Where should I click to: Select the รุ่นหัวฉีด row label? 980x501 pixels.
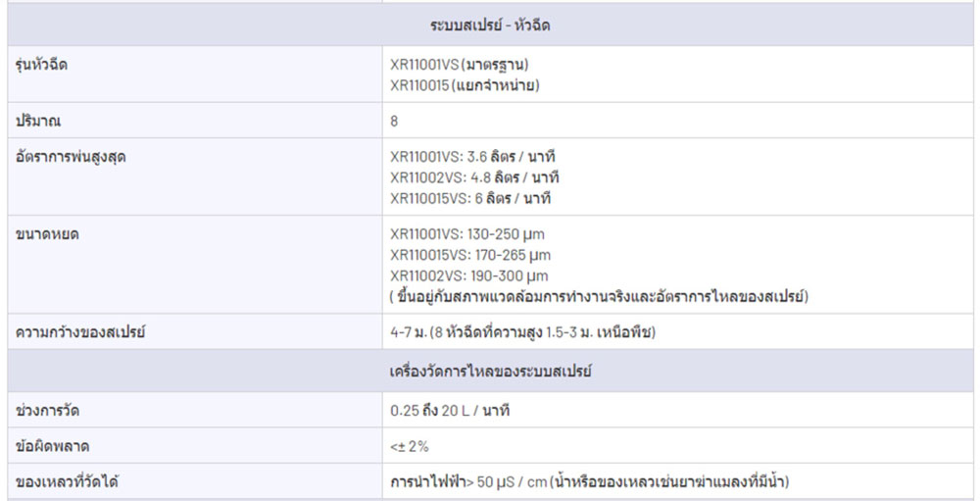[x=41, y=65]
